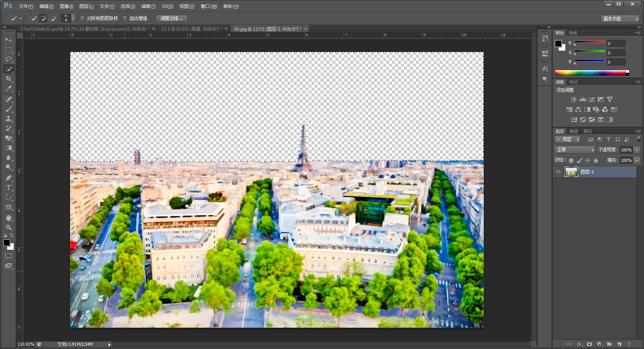
Task: Click the color spectrum ramp bar
Action: click(591, 73)
